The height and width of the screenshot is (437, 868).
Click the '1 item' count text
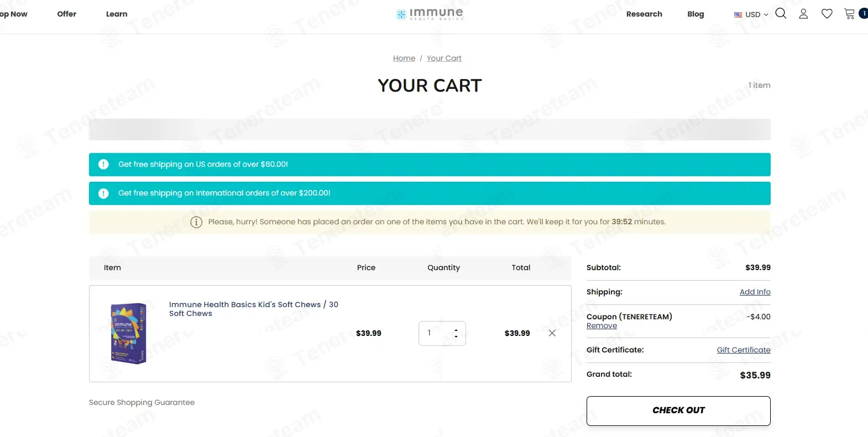pyautogui.click(x=759, y=85)
